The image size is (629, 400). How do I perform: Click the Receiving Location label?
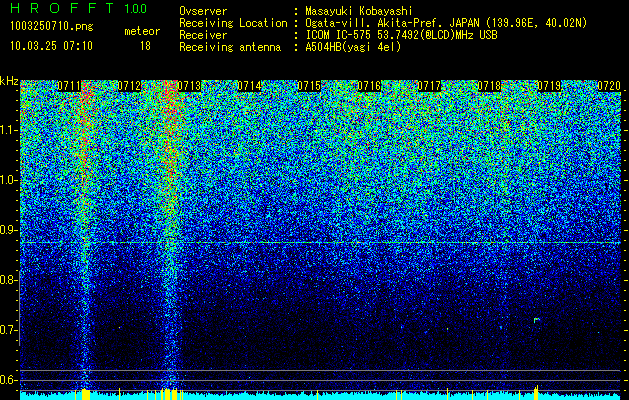click(233, 23)
